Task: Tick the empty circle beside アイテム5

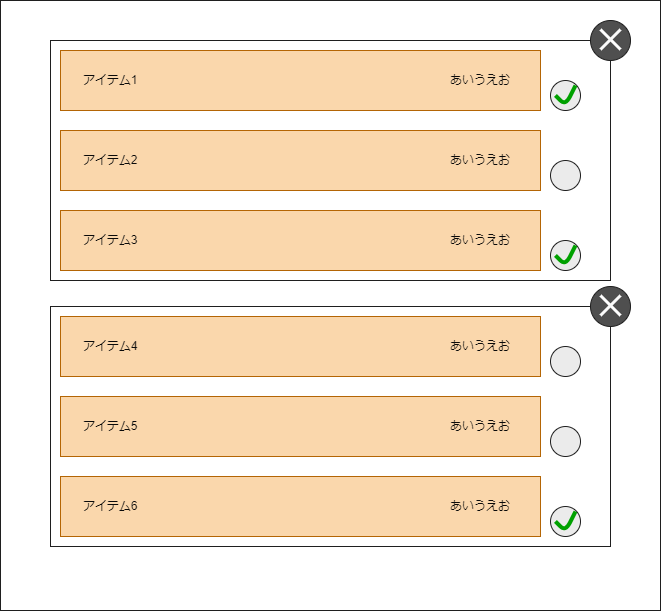Action: point(565,441)
